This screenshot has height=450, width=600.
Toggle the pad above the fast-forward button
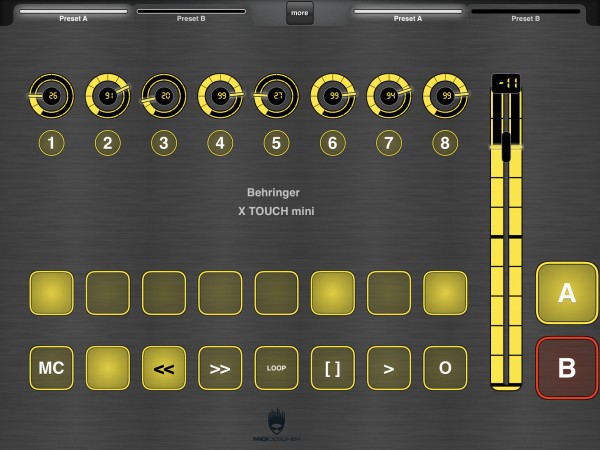click(x=220, y=293)
